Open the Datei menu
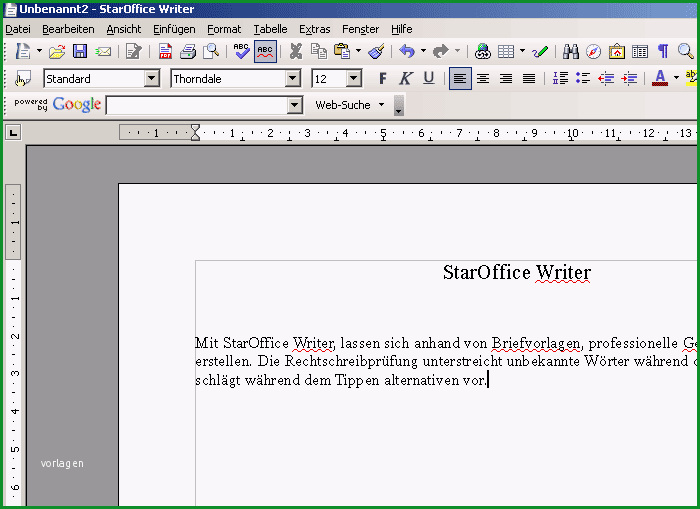 18,29
